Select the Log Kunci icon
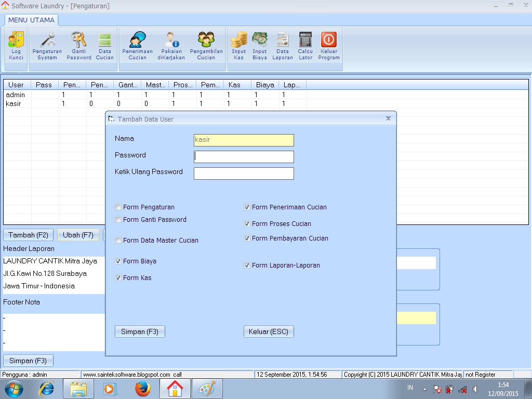The height and width of the screenshot is (399, 532). click(16, 46)
